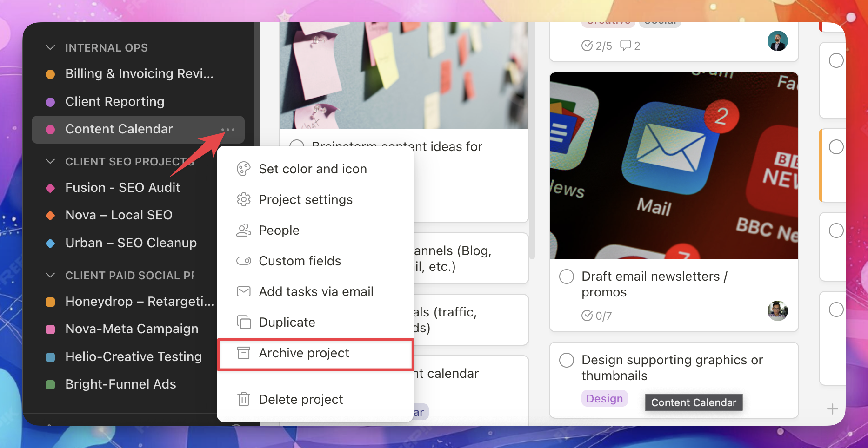Collapse the INTERNAL OPS section
The height and width of the screenshot is (448, 868).
coord(50,47)
